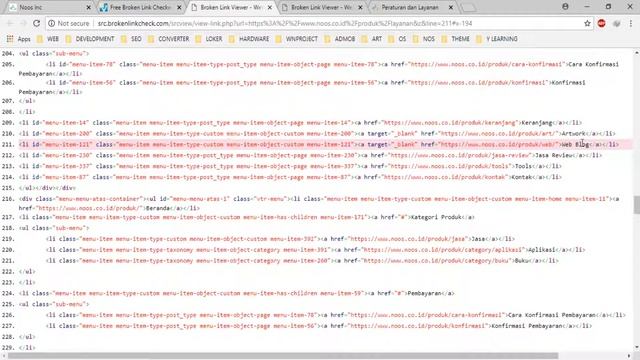Close the Peraturan dan Layanan tab

point(451,7)
